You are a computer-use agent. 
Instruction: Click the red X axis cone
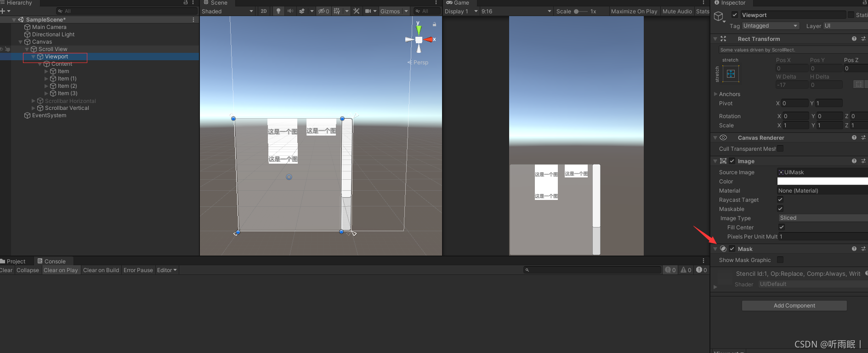[x=429, y=40]
